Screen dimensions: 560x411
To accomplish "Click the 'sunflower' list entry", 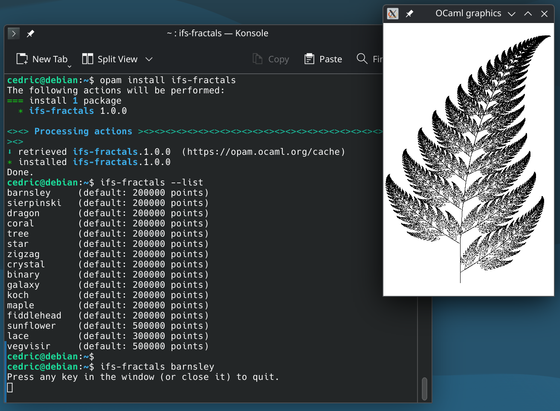I will coord(31,326).
